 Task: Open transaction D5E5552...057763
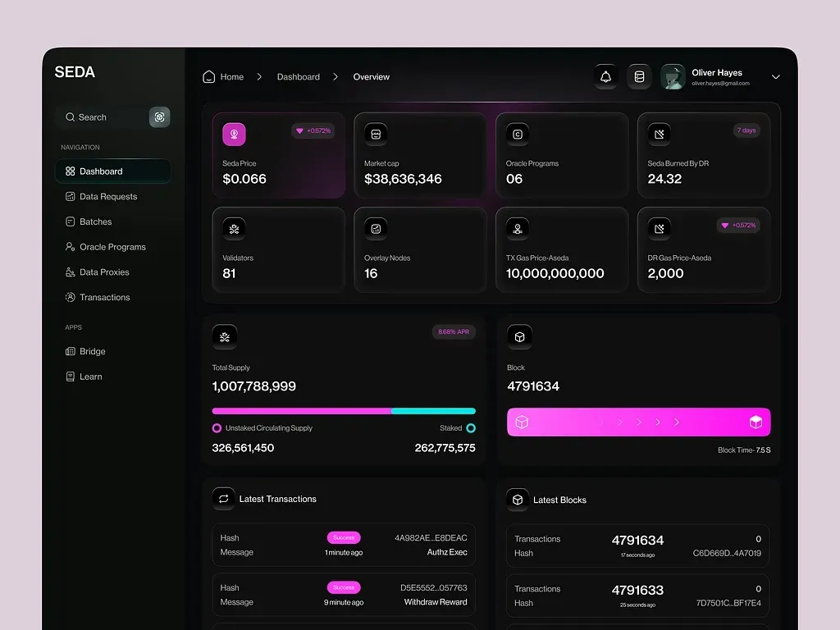[344, 594]
